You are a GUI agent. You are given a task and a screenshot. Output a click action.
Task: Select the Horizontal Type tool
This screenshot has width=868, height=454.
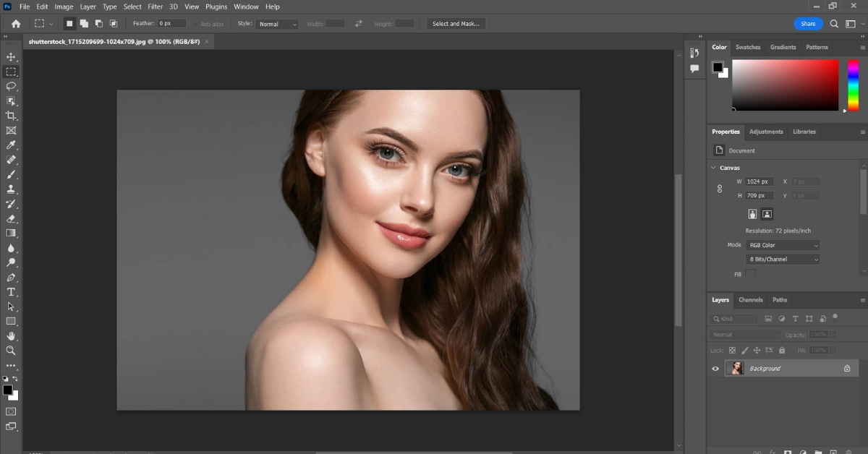tap(11, 292)
